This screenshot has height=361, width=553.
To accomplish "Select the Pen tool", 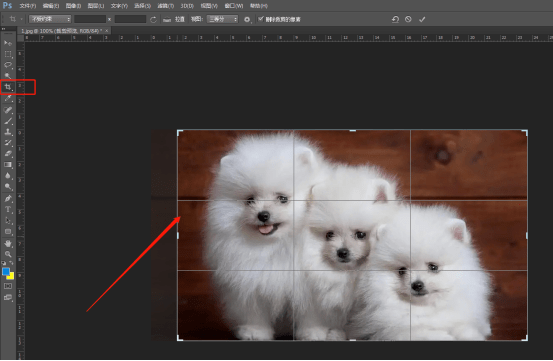I will point(8,198).
